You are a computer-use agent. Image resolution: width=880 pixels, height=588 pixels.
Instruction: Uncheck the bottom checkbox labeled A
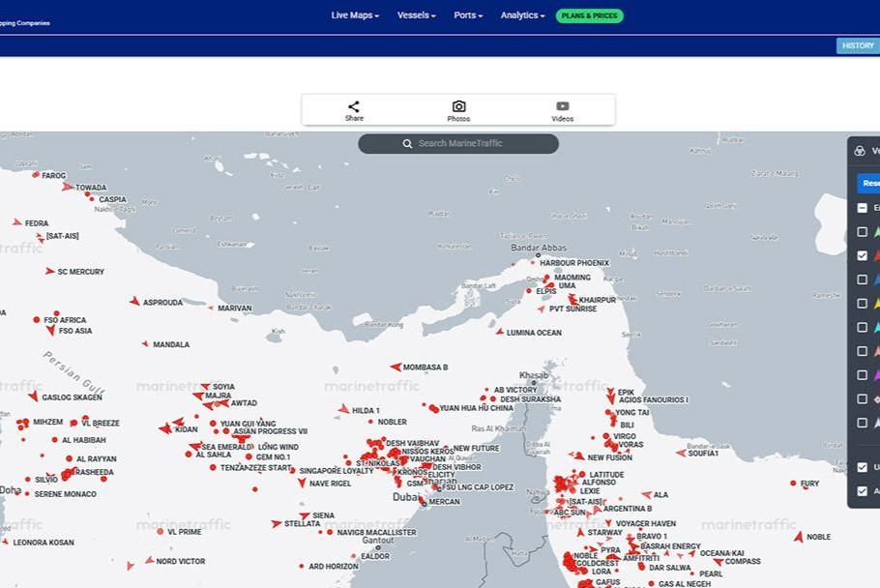862,491
